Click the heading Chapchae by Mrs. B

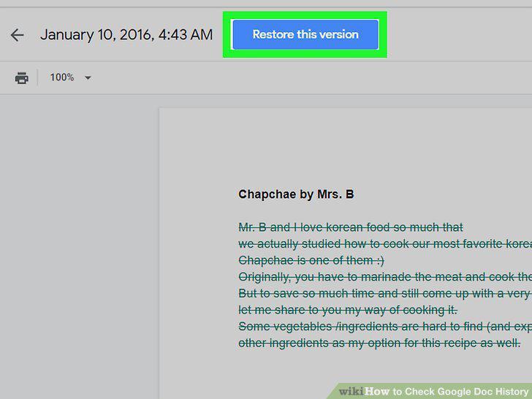tap(296, 194)
